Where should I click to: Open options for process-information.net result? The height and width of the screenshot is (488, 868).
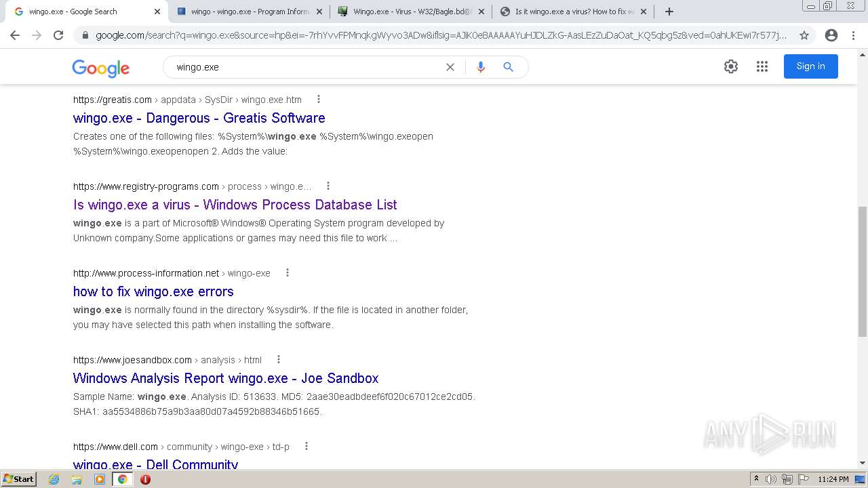pyautogui.click(x=288, y=273)
